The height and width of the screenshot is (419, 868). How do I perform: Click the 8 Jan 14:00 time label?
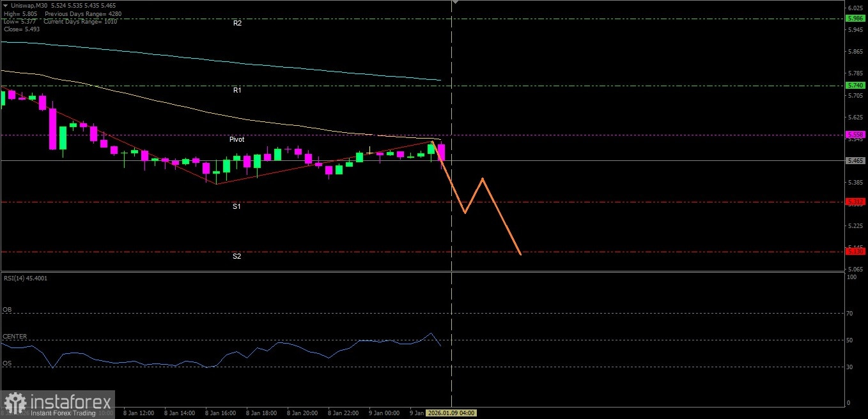pyautogui.click(x=180, y=413)
